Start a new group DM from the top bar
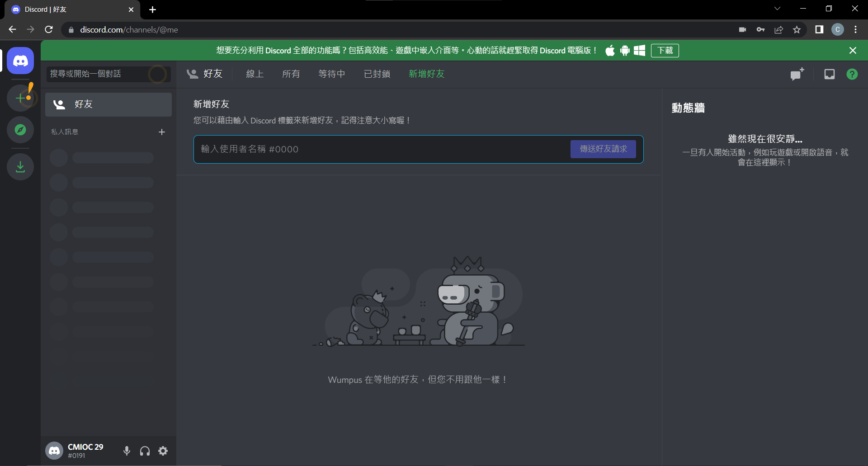 click(797, 74)
